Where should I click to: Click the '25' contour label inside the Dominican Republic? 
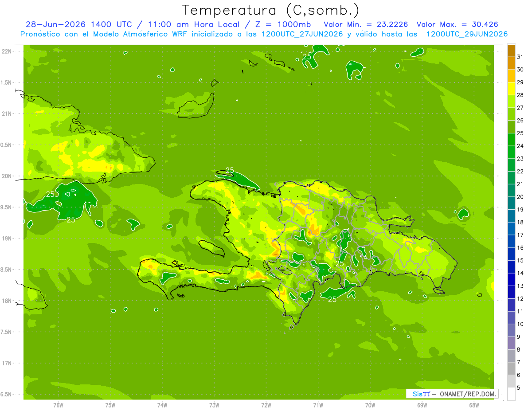point(340,263)
